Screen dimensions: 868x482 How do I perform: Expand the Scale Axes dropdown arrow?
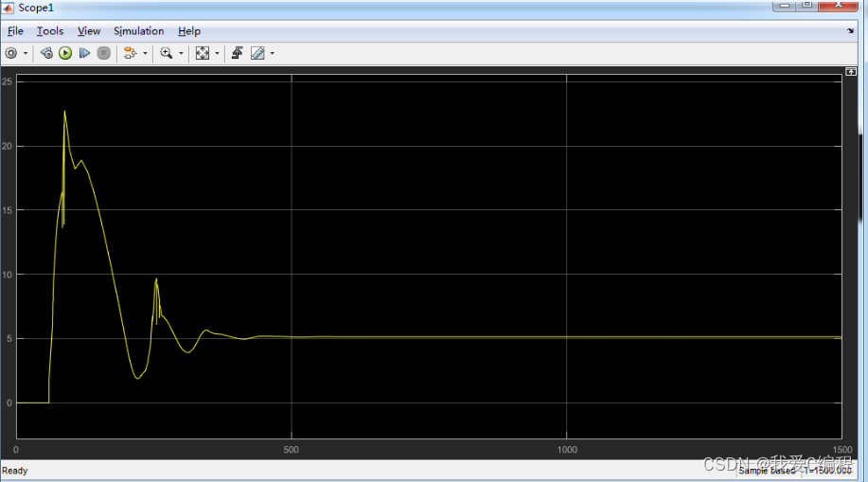click(x=217, y=54)
